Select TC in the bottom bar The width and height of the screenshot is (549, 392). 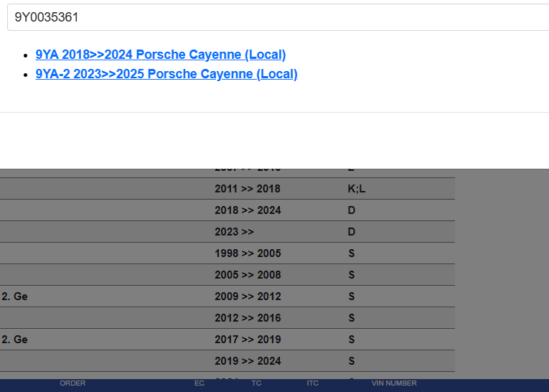(256, 383)
